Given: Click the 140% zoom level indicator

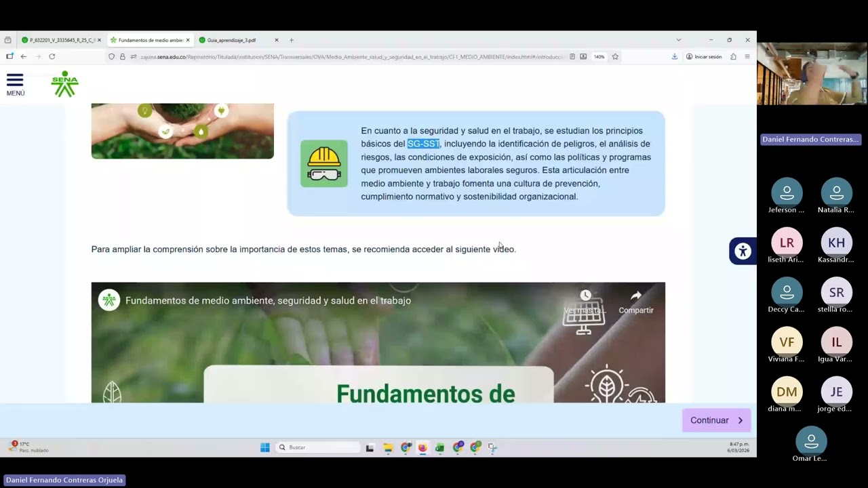Looking at the screenshot, I should pyautogui.click(x=599, y=57).
